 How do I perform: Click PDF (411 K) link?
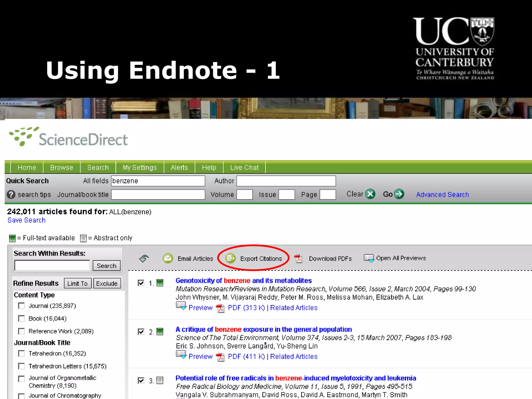[246, 357]
